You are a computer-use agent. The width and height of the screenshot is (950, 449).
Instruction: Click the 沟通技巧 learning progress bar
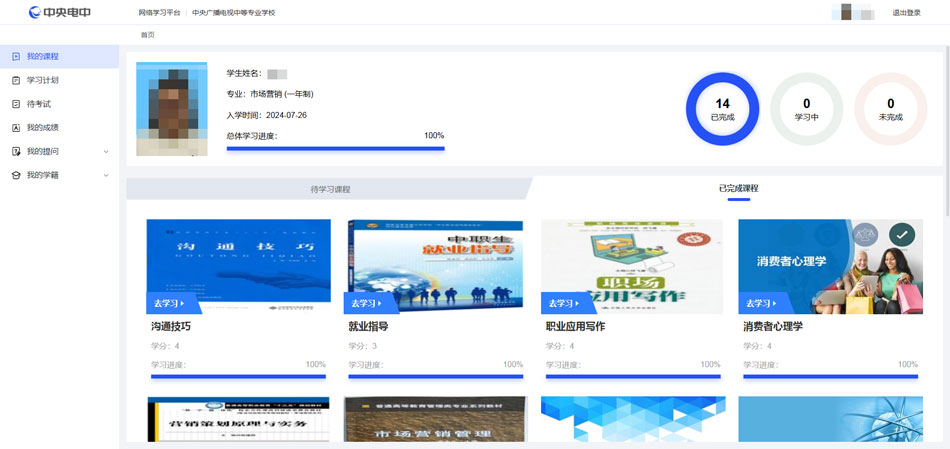[238, 376]
